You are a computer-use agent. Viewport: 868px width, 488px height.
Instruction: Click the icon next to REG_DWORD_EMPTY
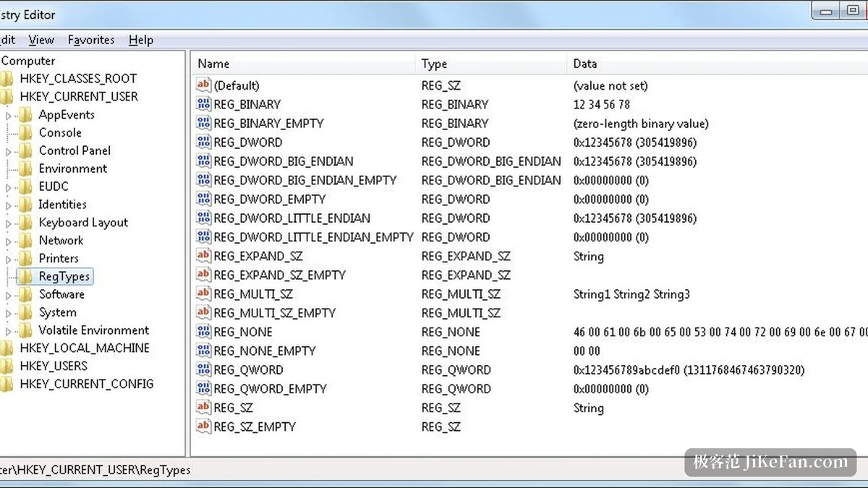point(203,199)
